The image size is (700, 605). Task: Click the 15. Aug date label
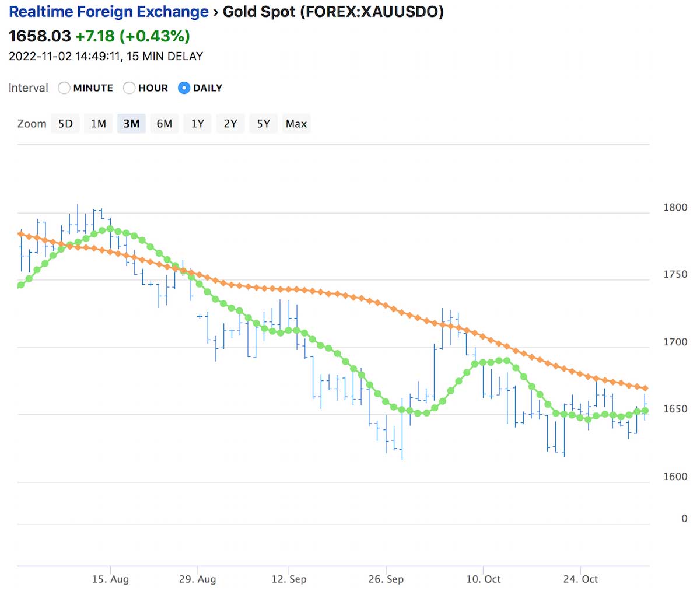point(110,579)
